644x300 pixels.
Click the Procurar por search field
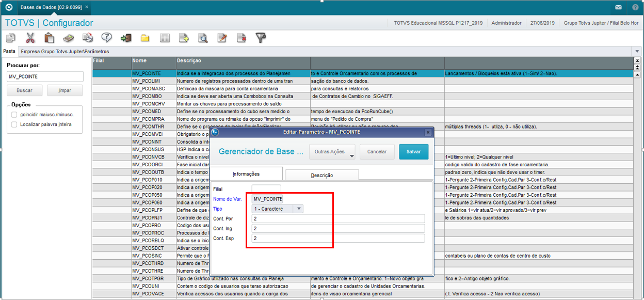45,76
